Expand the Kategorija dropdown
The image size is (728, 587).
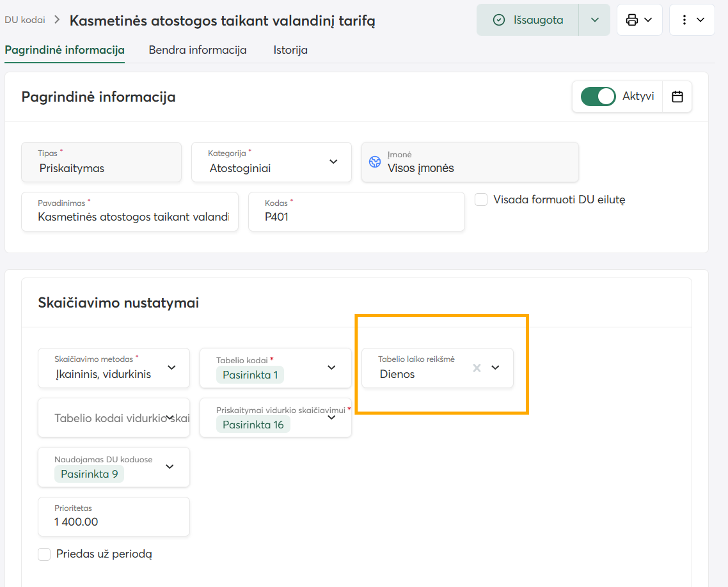coord(333,162)
